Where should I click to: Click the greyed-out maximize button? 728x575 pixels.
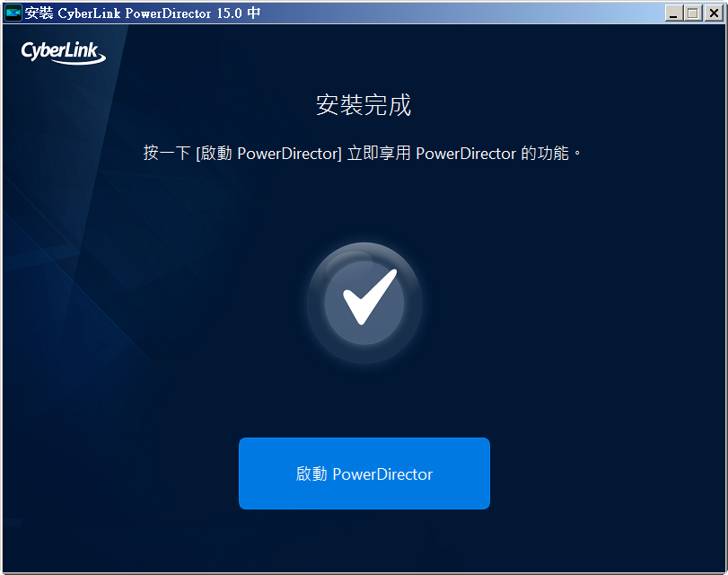click(693, 13)
